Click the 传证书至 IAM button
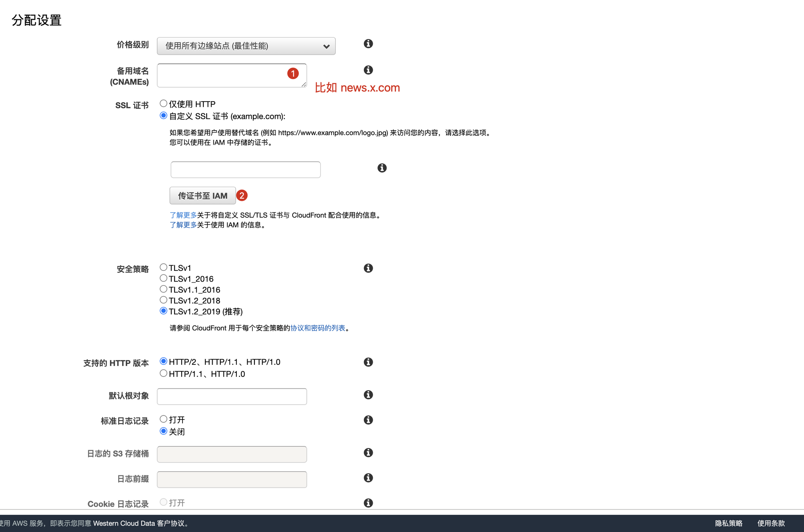The height and width of the screenshot is (532, 804). pyautogui.click(x=203, y=196)
